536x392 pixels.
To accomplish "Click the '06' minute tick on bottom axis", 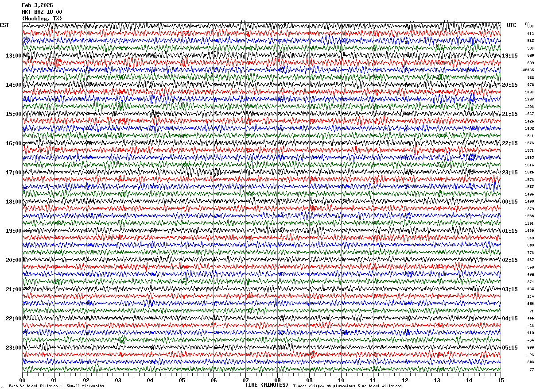I will (x=214, y=380).
